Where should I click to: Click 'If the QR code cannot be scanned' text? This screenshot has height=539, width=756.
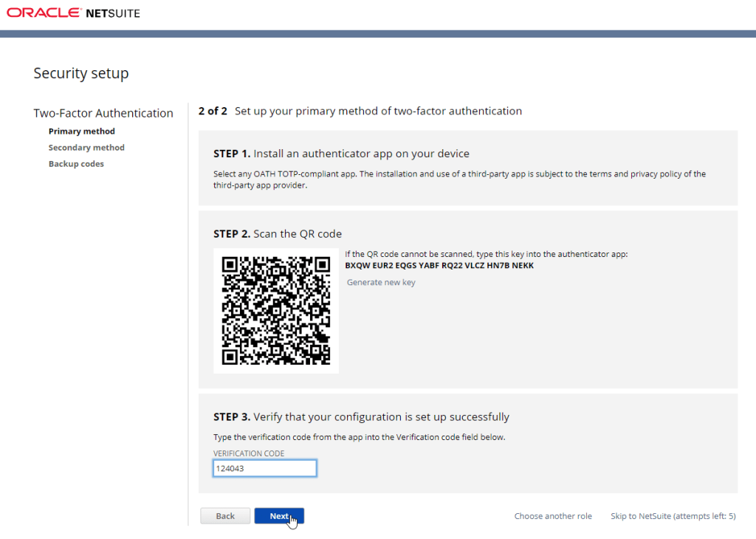(486, 254)
